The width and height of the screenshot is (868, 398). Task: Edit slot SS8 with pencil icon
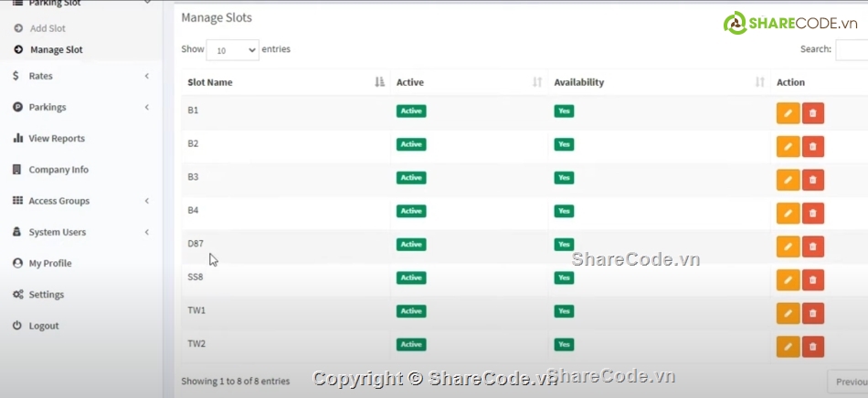(x=788, y=280)
